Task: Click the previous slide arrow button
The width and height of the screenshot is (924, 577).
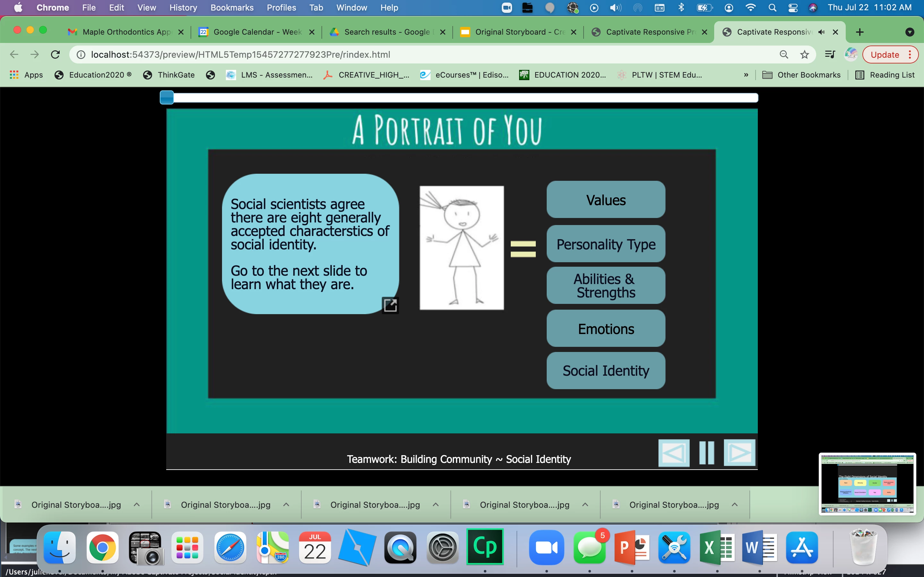Action: click(x=674, y=453)
